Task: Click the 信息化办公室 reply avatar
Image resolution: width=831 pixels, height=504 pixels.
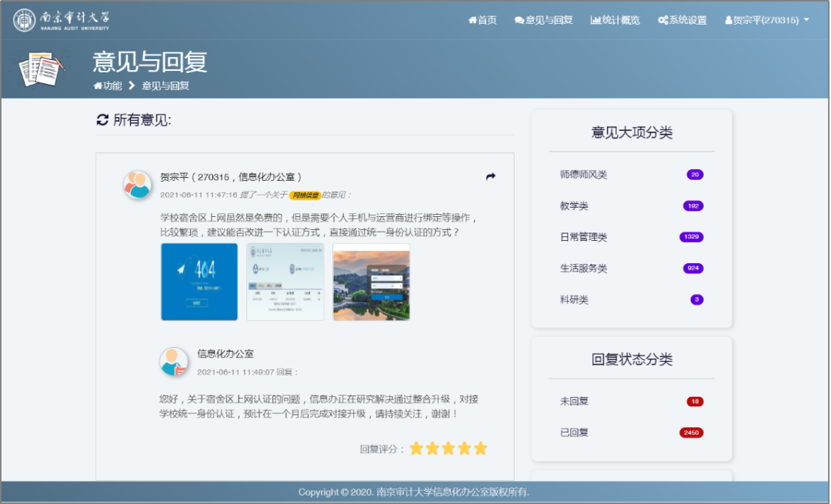Action: pos(173,362)
